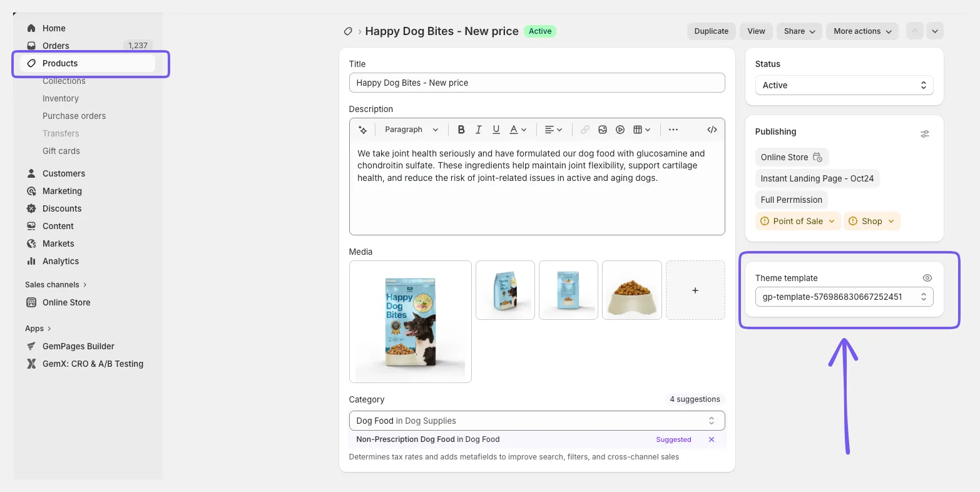
Task: Click the insert image icon in editor
Action: click(603, 130)
